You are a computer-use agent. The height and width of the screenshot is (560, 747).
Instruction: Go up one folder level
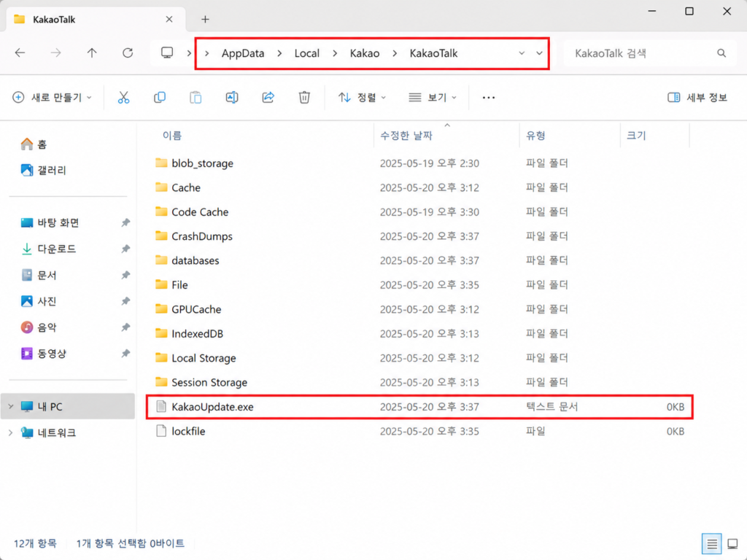(92, 52)
